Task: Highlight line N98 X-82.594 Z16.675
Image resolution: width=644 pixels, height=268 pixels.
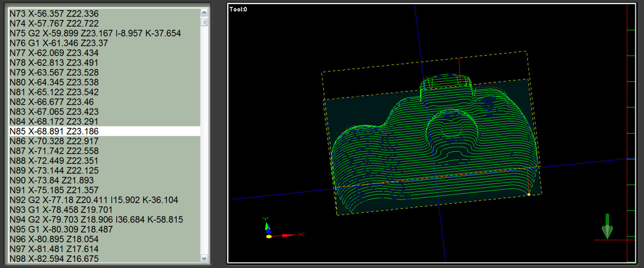Action: 54,259
